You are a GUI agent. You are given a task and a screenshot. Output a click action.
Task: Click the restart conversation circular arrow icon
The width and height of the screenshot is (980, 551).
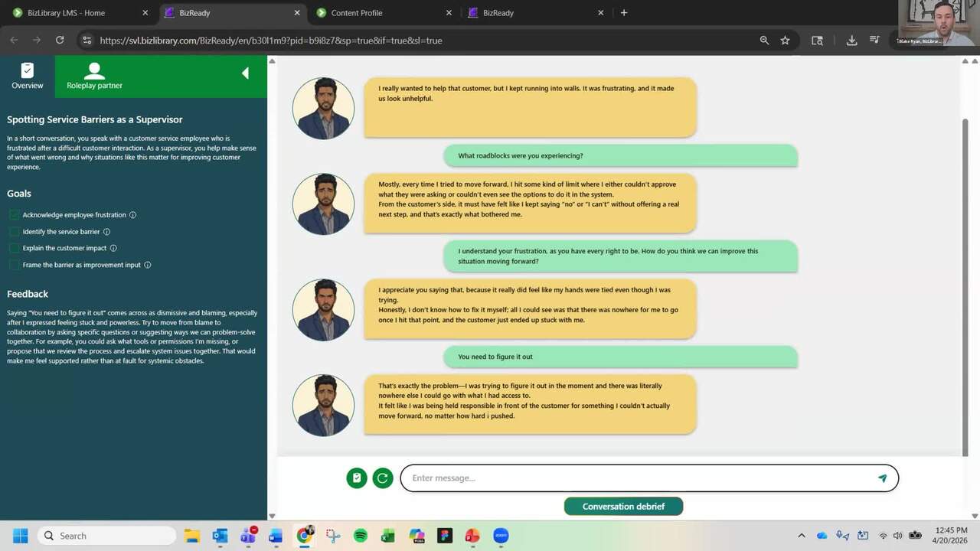(x=383, y=478)
